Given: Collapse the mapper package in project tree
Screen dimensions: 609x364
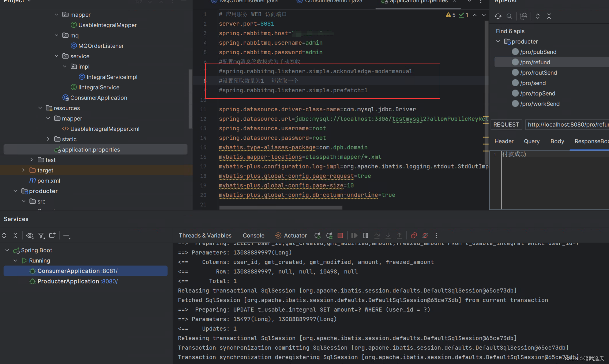Looking at the screenshot, I should pos(57,14).
